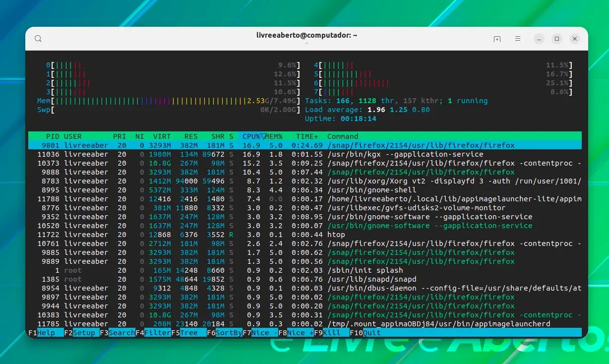Sort by the TIME+ column header
609x364 pixels.
tap(307, 136)
